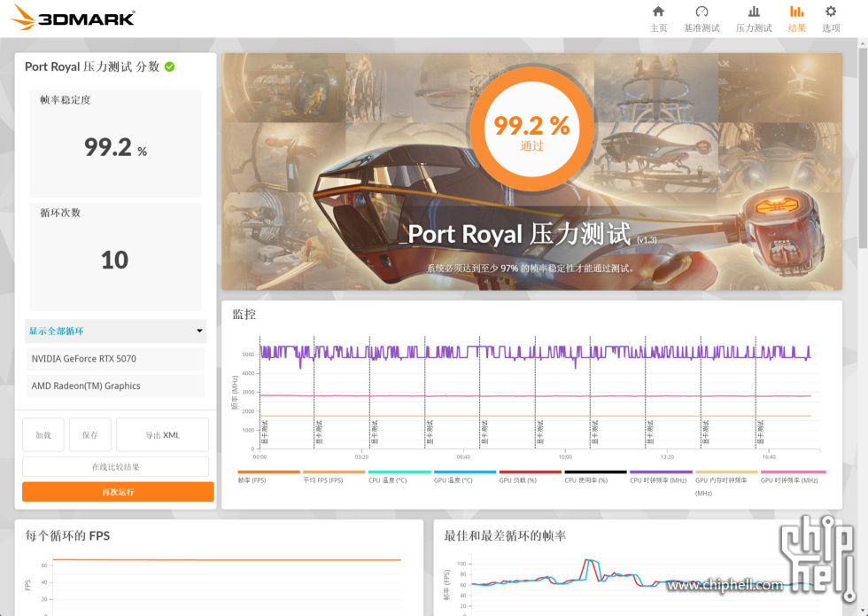Click the 3DMark logo in the header
The image size is (868, 616).
click(74, 18)
